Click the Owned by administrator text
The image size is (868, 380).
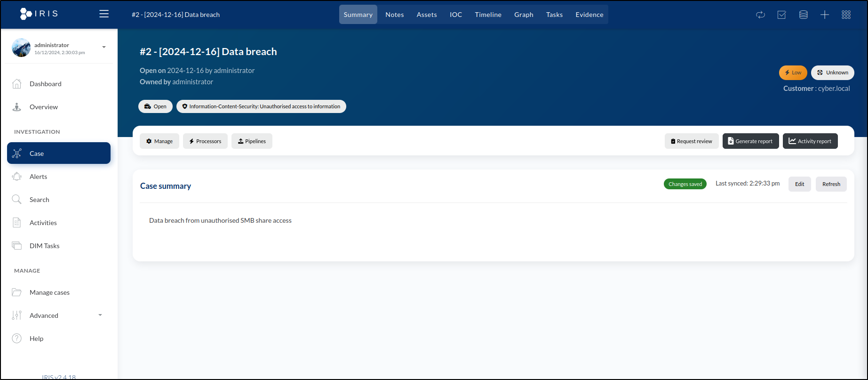(176, 82)
